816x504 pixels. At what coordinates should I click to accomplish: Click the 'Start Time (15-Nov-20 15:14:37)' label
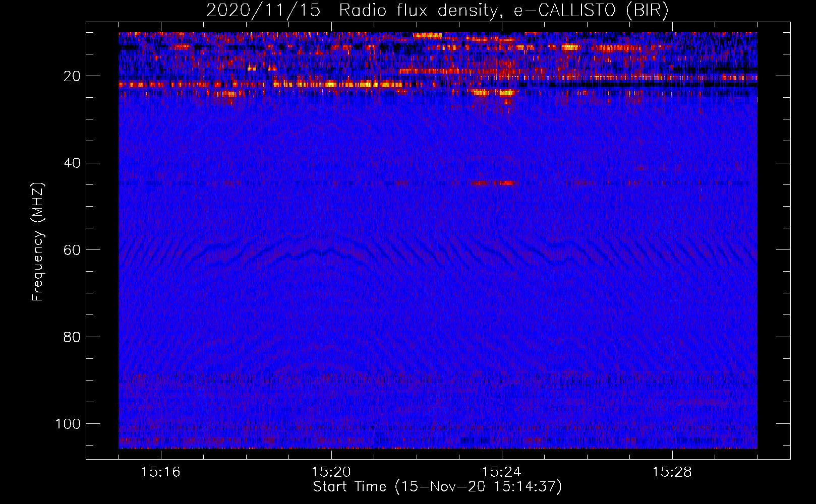[437, 487]
